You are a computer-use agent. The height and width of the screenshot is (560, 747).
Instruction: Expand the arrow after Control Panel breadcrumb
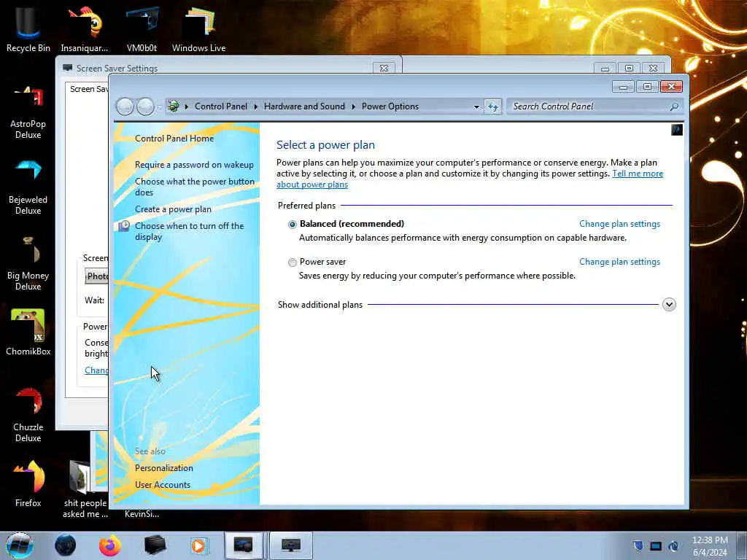[x=256, y=106]
